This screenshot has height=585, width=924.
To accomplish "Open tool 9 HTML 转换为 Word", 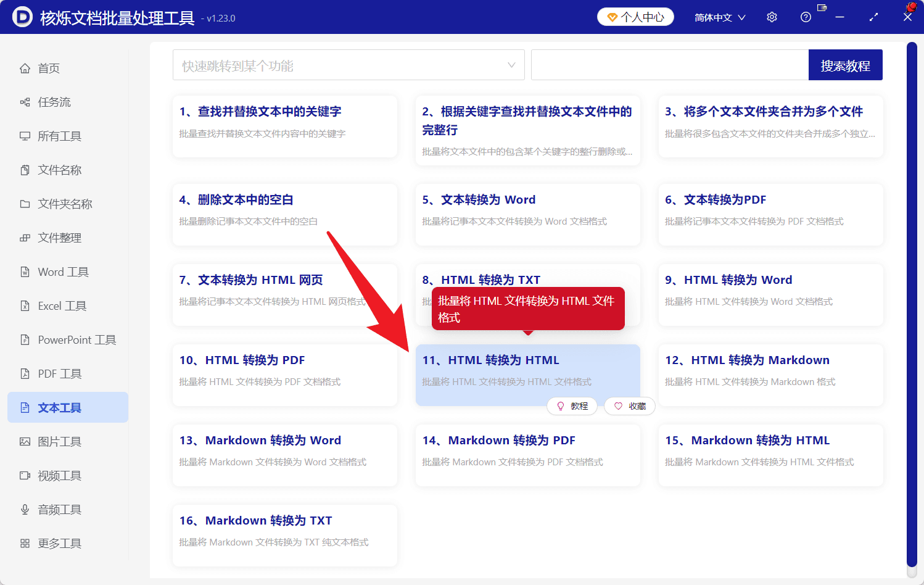I will coord(771,295).
